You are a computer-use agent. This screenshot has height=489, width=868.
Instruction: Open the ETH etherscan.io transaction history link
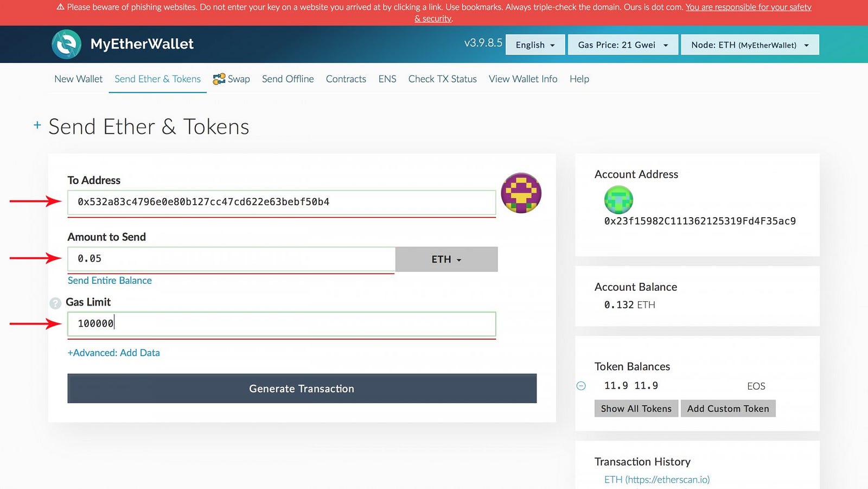(657, 480)
